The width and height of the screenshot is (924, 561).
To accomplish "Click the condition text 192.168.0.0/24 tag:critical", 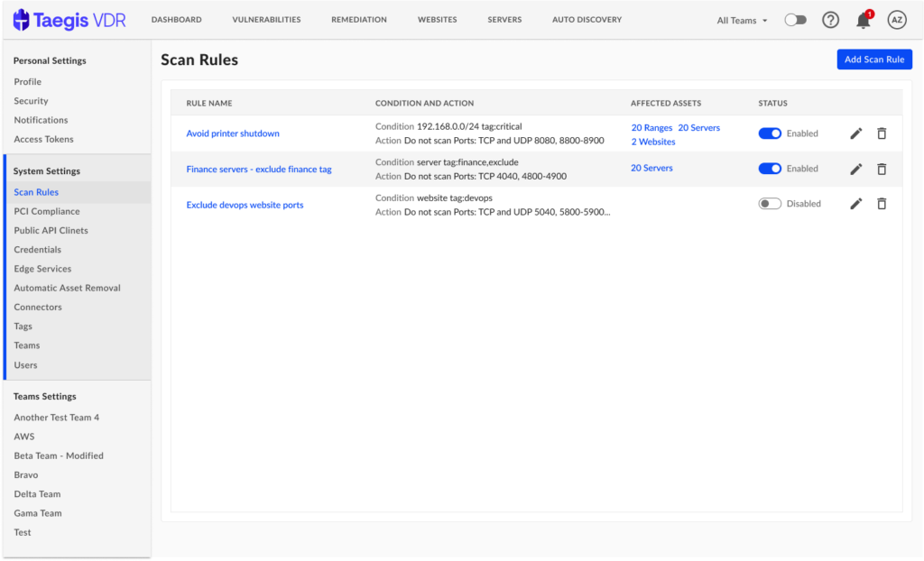I will coord(469,126).
